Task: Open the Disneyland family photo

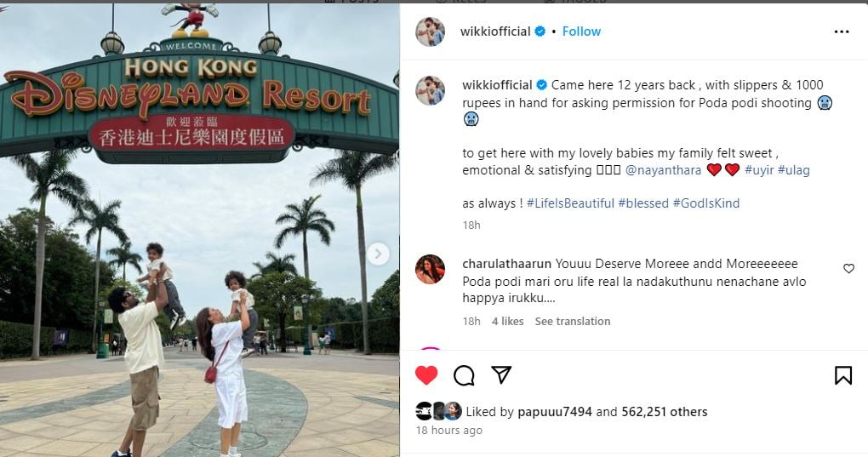Action: (199, 230)
